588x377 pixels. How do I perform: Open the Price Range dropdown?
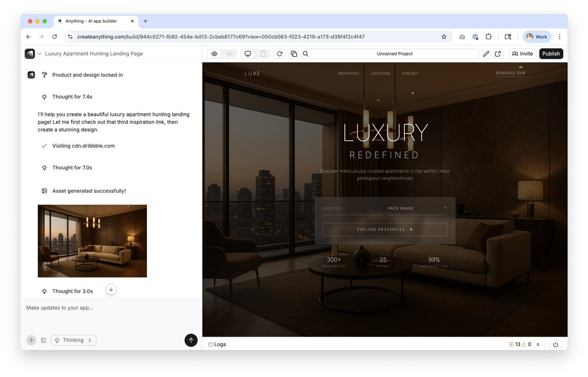point(417,209)
